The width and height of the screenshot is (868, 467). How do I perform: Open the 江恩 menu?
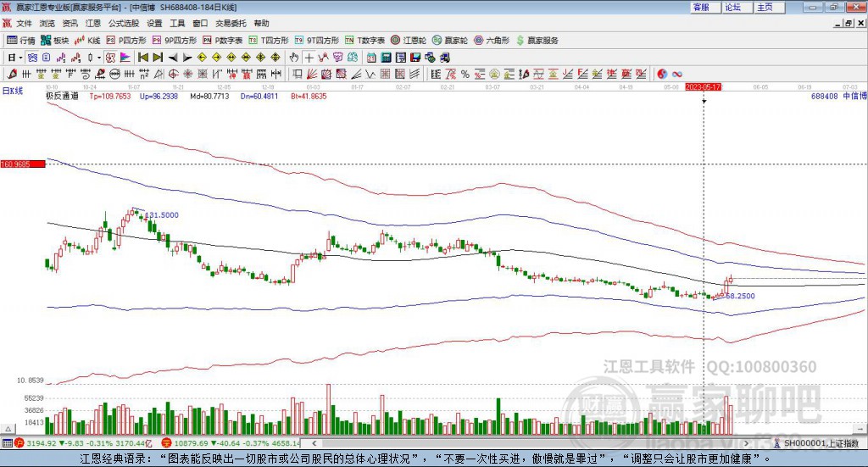tap(93, 23)
